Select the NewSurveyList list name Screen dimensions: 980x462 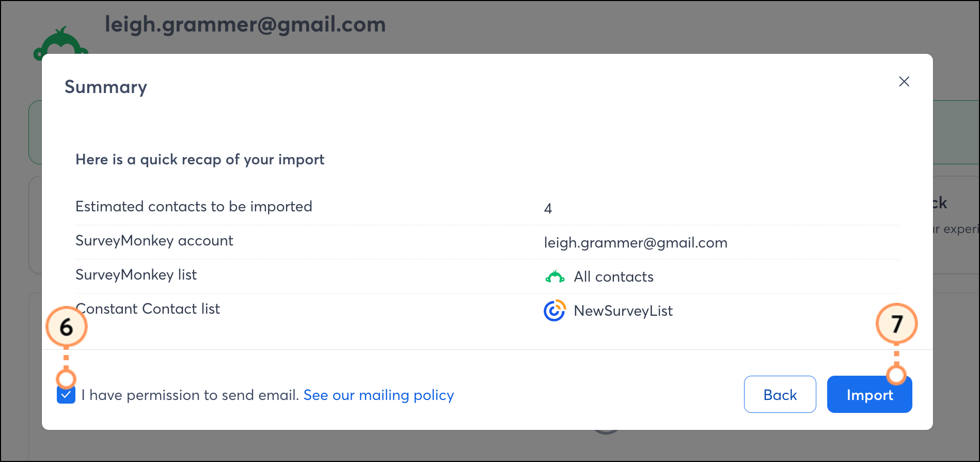[x=623, y=311]
